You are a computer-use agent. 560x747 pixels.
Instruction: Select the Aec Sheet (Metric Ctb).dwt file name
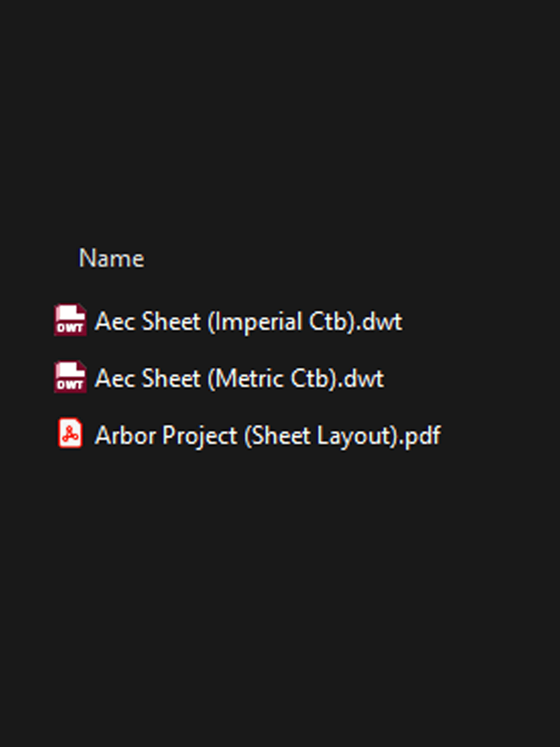coord(239,379)
